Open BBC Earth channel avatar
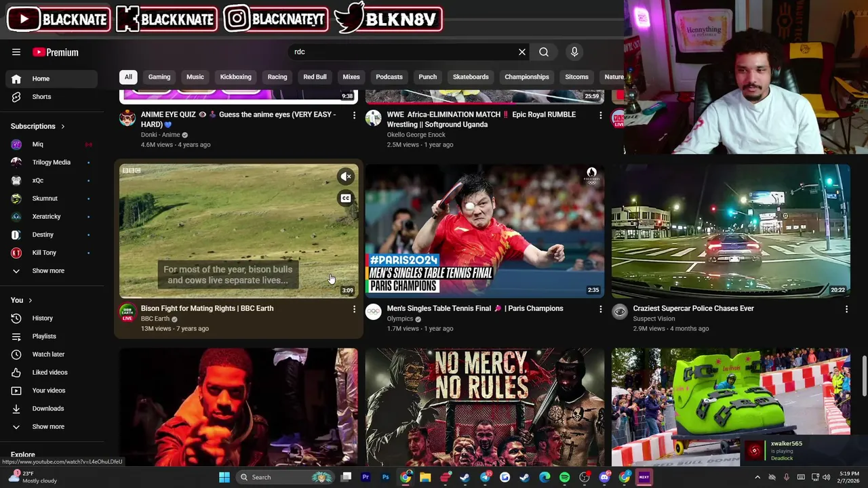 [127, 312]
